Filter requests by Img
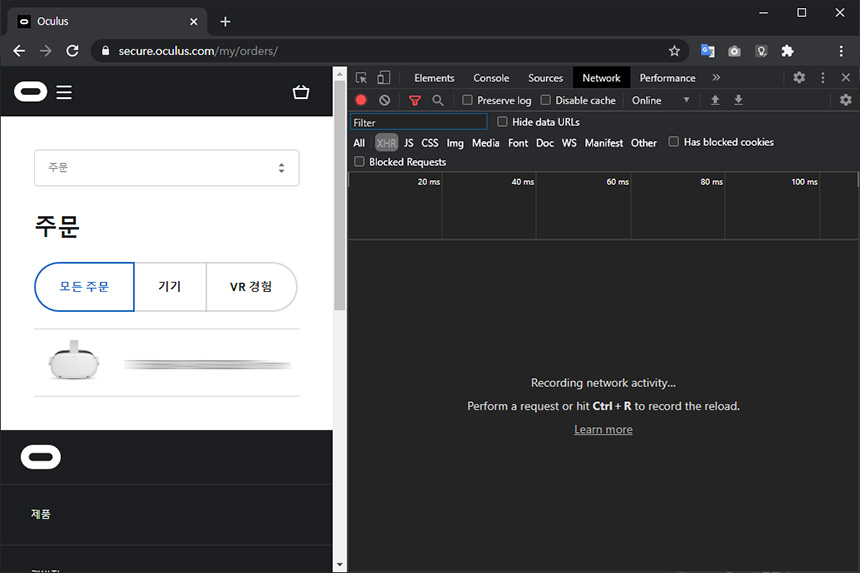 [455, 143]
